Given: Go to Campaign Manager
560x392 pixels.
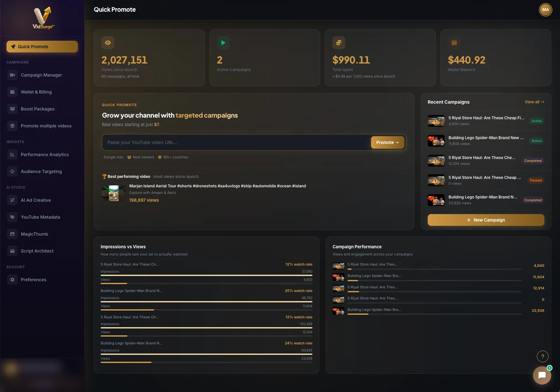Looking at the screenshot, I should pyautogui.click(x=42, y=75).
